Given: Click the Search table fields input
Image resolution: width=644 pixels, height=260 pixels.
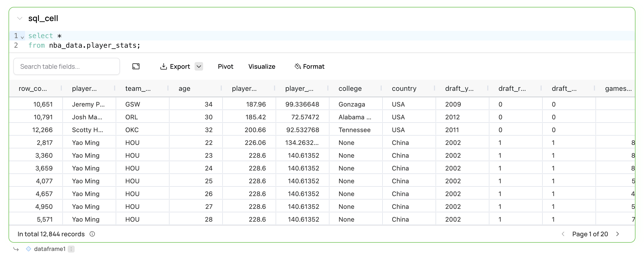Looking at the screenshot, I should (x=67, y=66).
